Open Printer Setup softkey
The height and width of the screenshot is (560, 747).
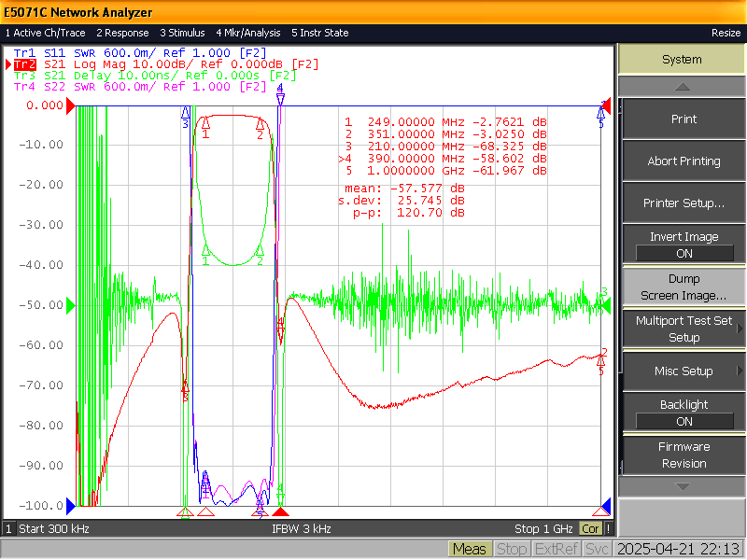pyautogui.click(x=684, y=203)
